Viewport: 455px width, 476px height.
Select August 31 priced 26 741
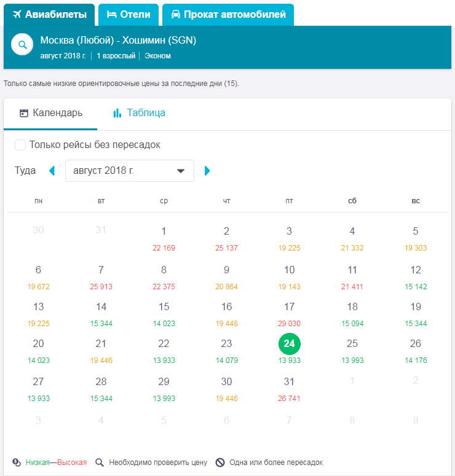pos(289,389)
